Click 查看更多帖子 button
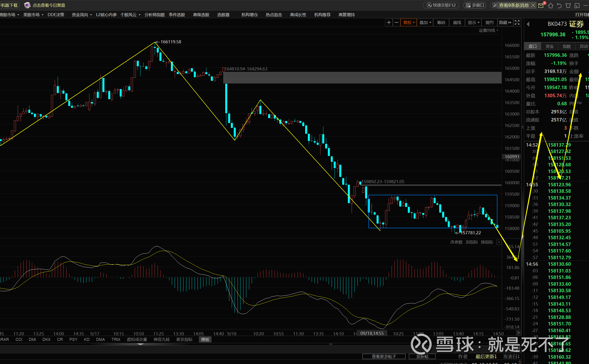The height and width of the screenshot is (364, 589). coord(384,356)
